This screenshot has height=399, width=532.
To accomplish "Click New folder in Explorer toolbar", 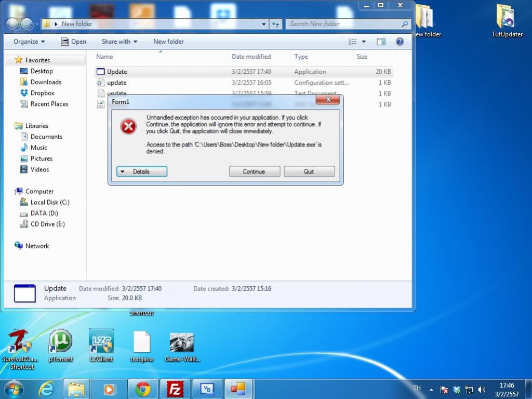I will coord(168,42).
